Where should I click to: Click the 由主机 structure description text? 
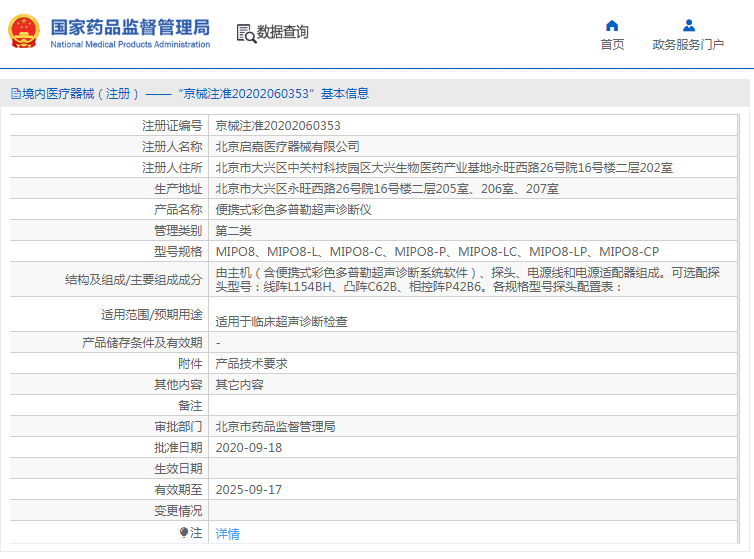(467, 280)
